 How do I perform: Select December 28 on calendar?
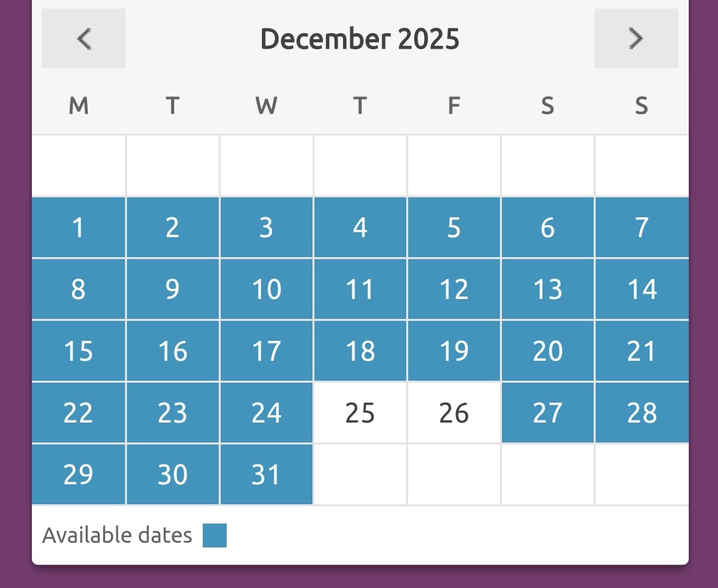pos(642,413)
